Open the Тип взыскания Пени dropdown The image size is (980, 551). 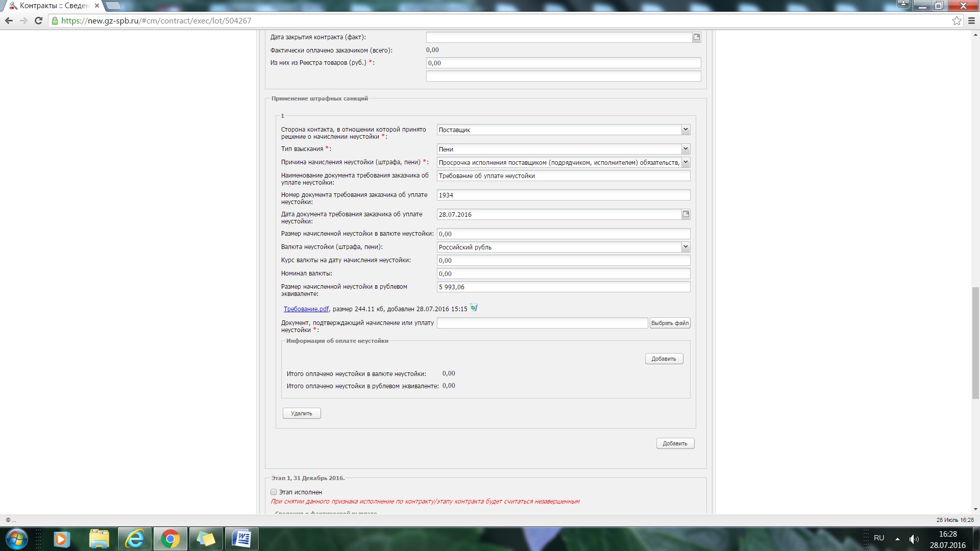click(x=685, y=149)
